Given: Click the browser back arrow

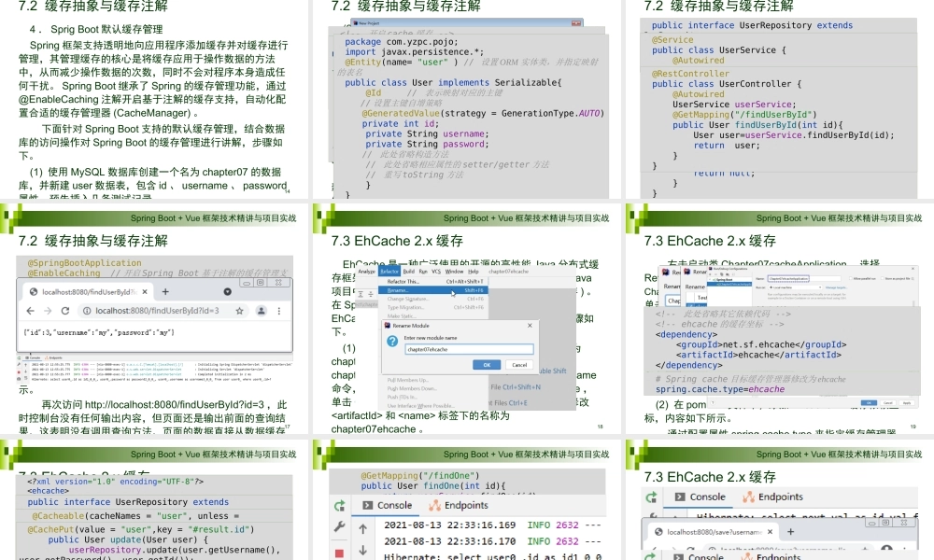Looking at the screenshot, I should (30, 310).
